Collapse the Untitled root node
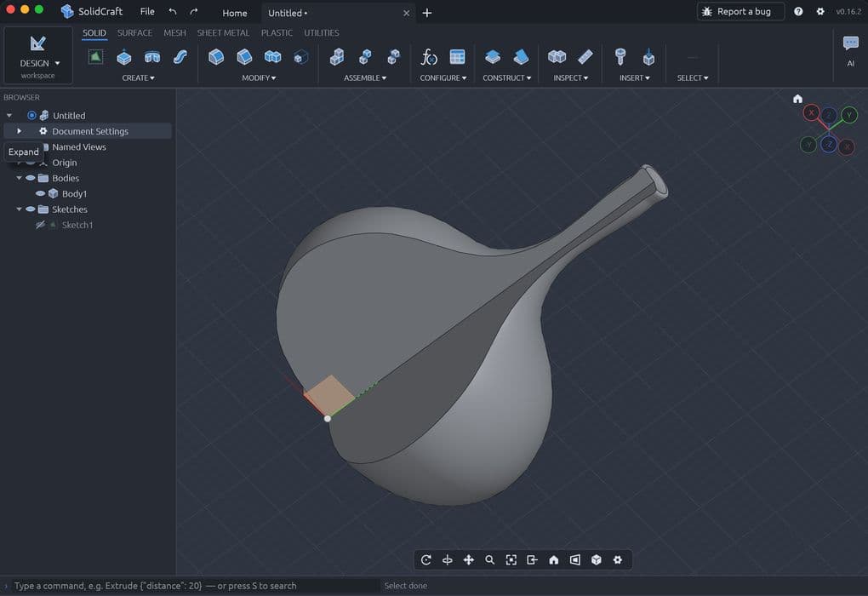 9,115
